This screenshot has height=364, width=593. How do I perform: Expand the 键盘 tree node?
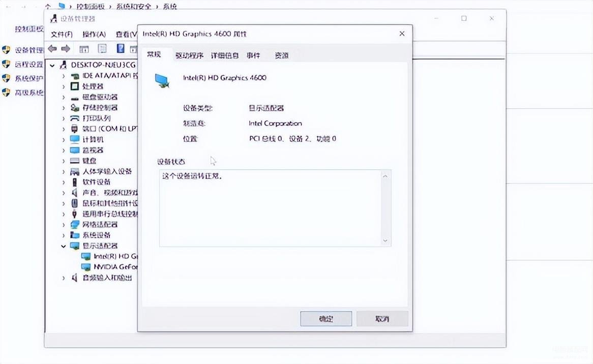pos(63,161)
